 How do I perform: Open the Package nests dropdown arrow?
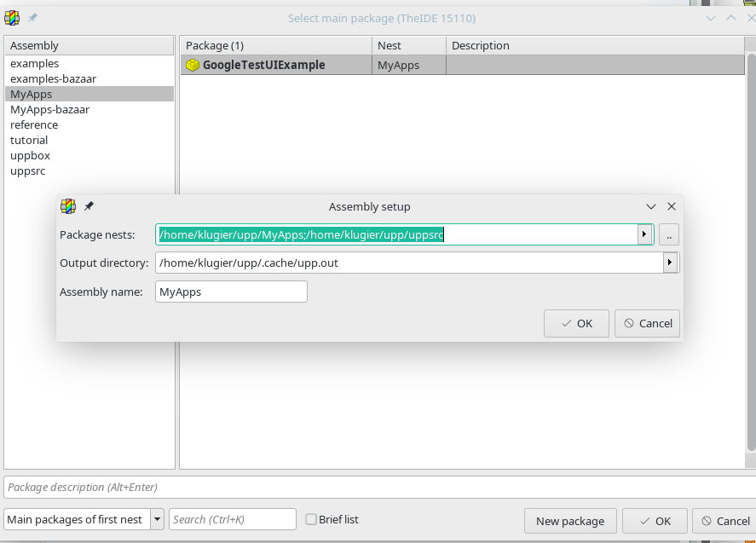tap(645, 234)
